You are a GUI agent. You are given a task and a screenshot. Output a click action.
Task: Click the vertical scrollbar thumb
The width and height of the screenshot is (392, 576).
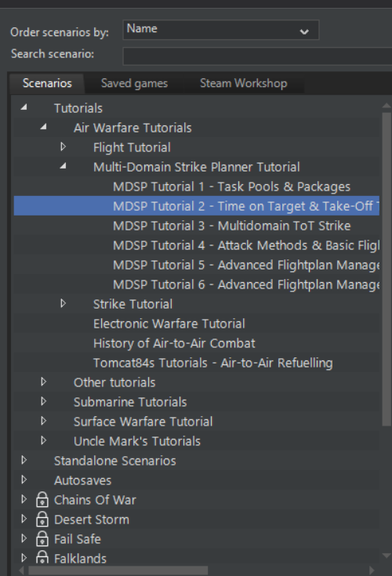pyautogui.click(x=387, y=270)
